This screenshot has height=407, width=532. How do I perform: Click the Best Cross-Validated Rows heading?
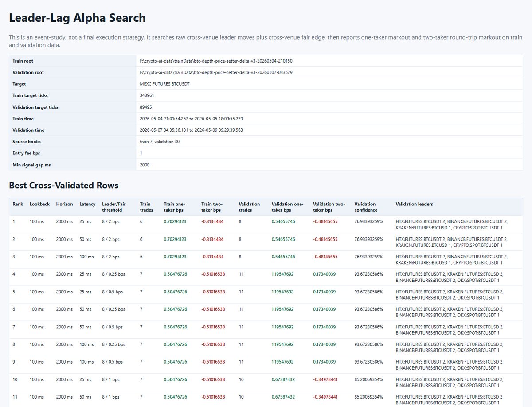[x=64, y=185]
